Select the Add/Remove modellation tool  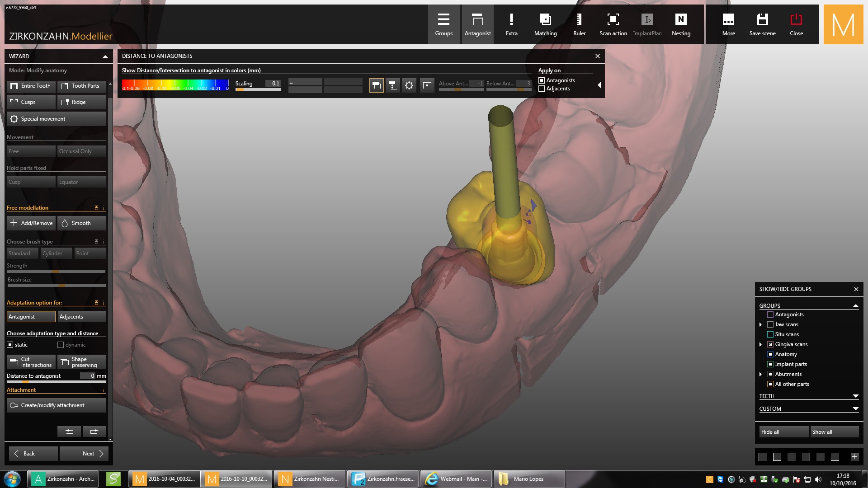click(x=31, y=223)
